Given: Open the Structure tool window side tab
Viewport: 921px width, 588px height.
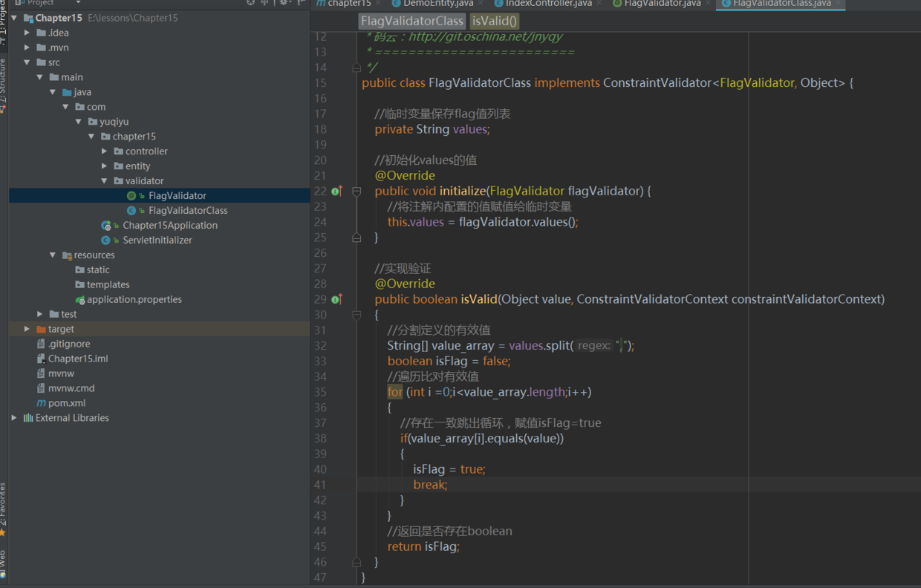Looking at the screenshot, I should [3, 82].
